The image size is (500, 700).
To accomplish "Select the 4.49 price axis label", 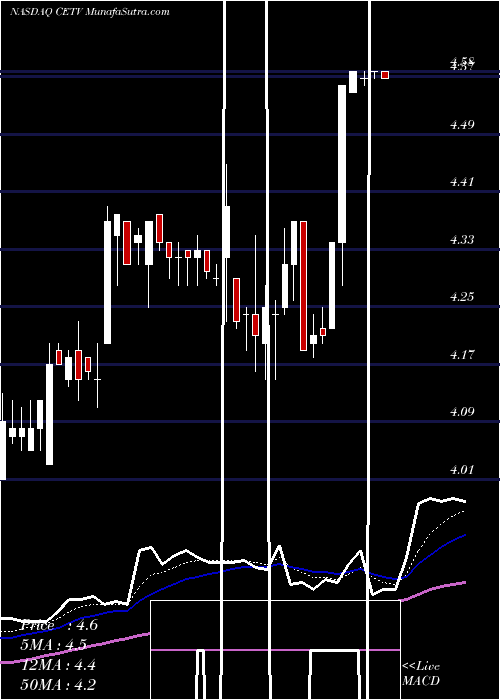I will click(x=462, y=125).
